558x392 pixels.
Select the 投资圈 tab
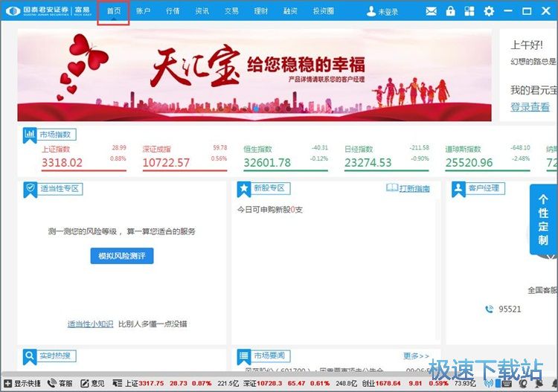324,11
